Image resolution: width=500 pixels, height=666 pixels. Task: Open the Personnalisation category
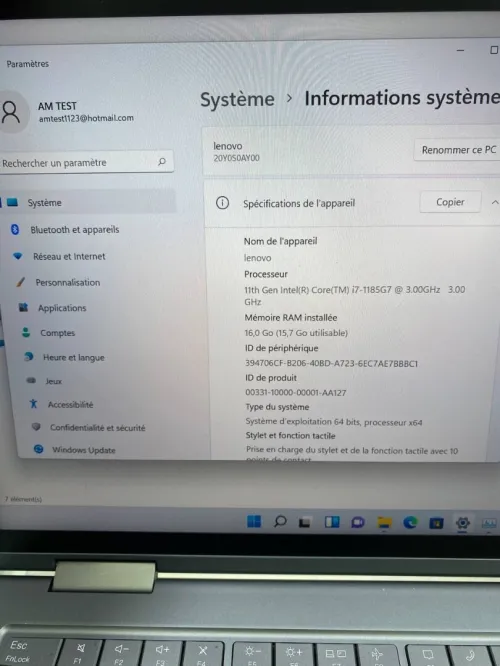point(68,282)
